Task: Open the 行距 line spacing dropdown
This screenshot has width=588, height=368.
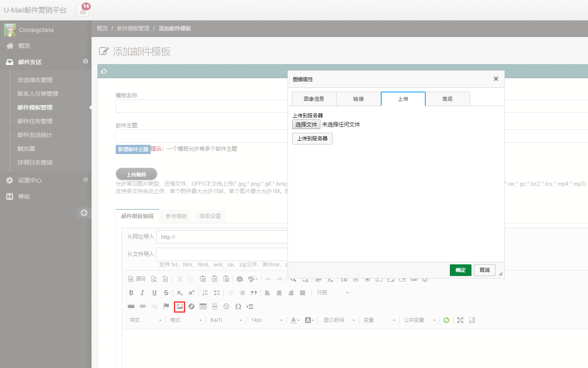Action: click(x=332, y=293)
